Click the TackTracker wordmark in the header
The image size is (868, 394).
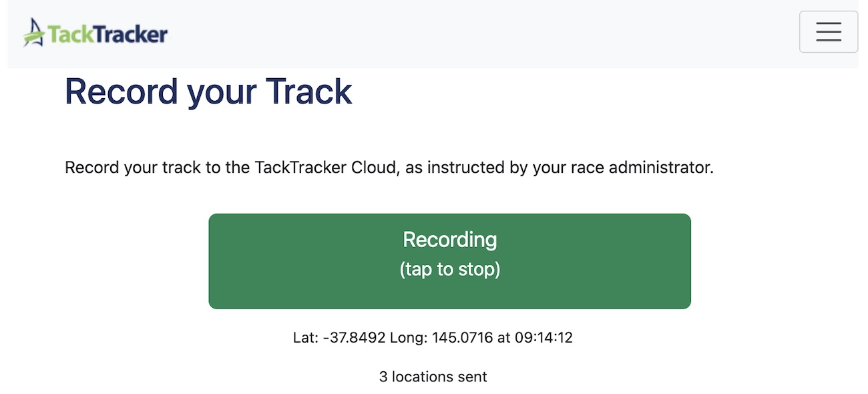coord(107,33)
